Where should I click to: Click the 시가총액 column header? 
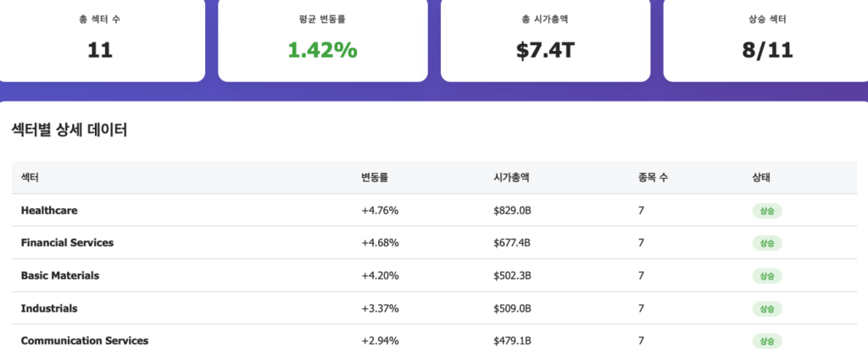coord(511,178)
